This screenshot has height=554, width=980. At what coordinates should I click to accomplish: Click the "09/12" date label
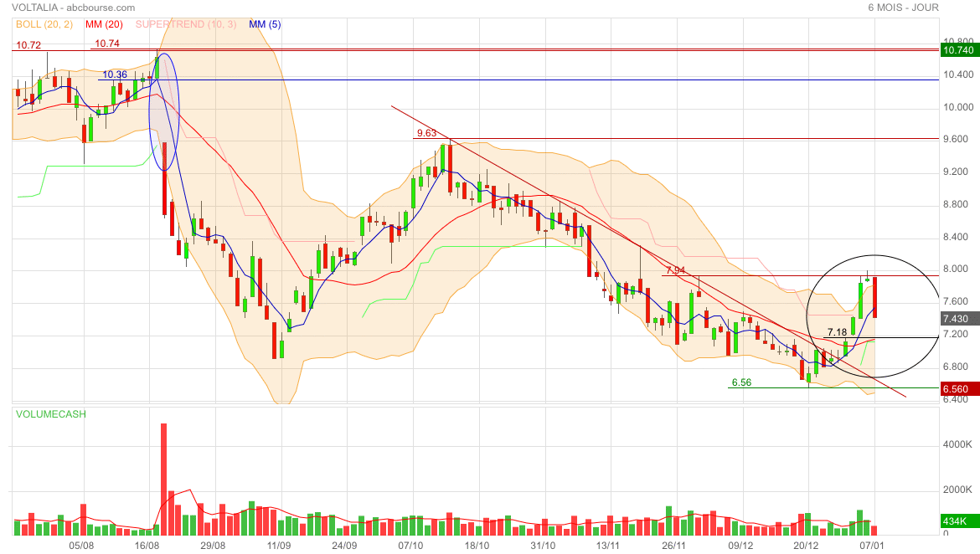click(740, 546)
